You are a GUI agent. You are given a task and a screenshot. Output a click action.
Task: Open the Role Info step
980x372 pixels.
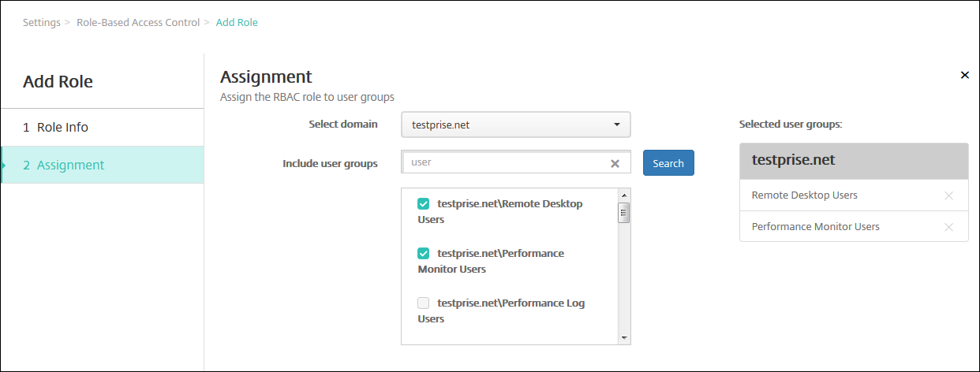pyautogui.click(x=63, y=127)
